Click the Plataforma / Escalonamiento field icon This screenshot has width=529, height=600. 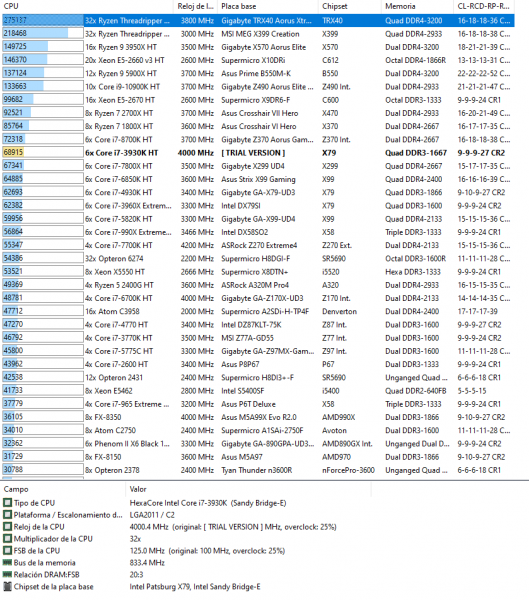coord(7,515)
